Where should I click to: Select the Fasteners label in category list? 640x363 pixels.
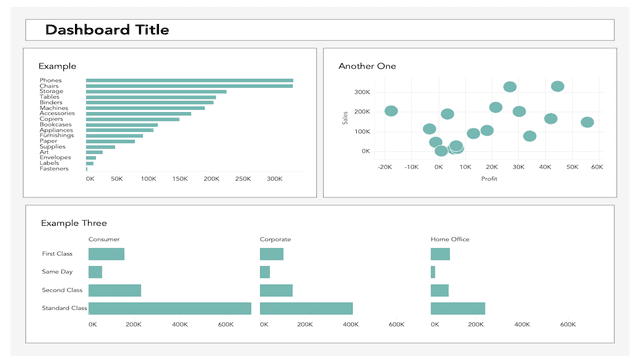pos(54,169)
